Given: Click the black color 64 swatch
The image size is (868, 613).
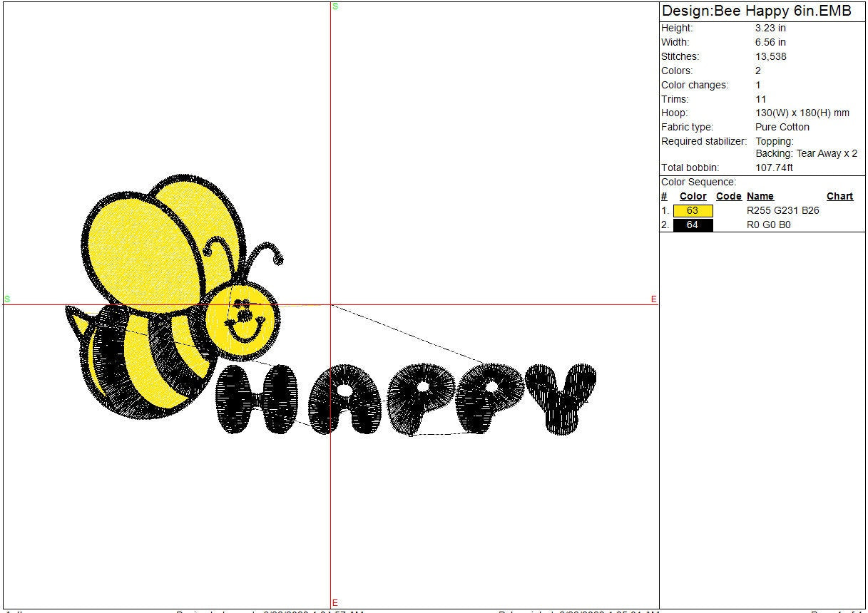Looking at the screenshot, I should point(693,225).
